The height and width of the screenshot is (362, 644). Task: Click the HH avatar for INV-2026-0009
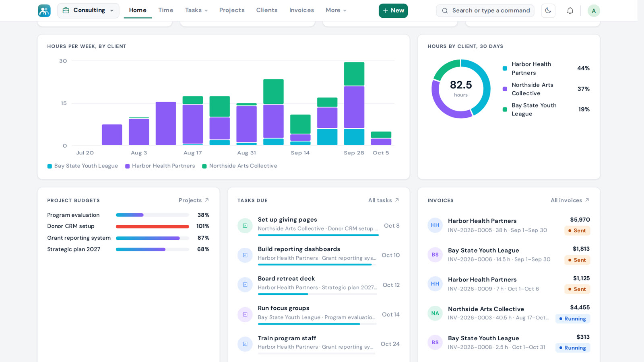pos(435,284)
